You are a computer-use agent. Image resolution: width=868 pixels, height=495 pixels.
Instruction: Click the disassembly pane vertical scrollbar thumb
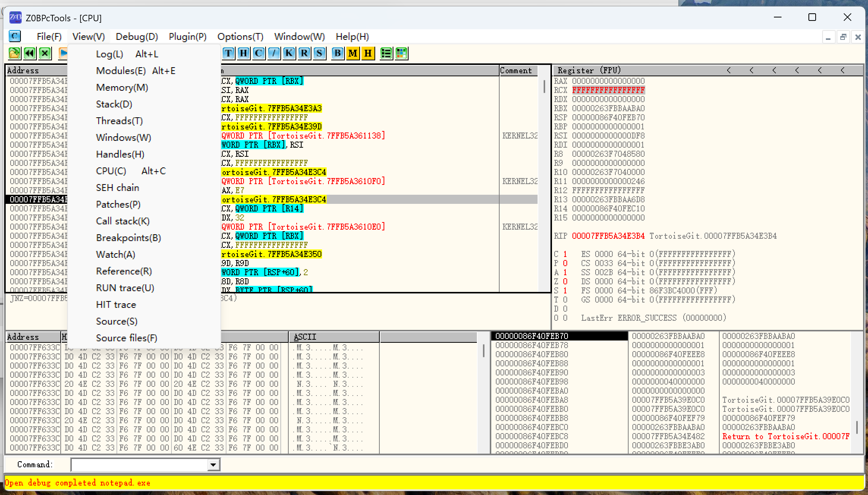(544, 86)
